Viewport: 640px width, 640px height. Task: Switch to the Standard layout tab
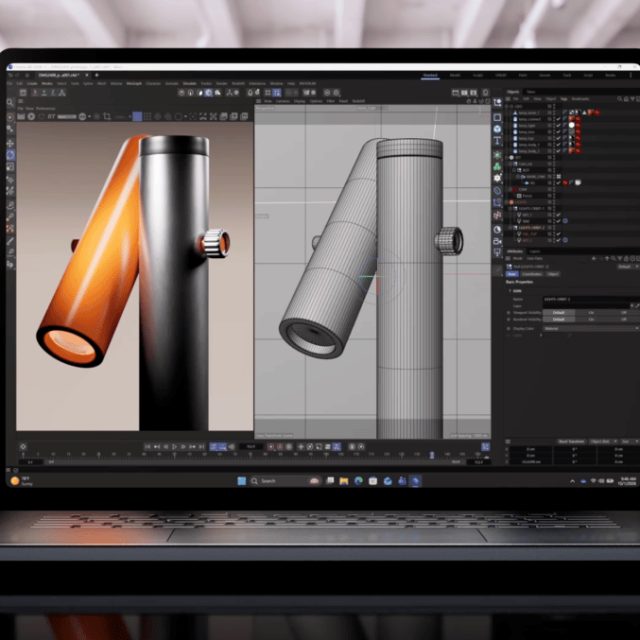coord(430,76)
